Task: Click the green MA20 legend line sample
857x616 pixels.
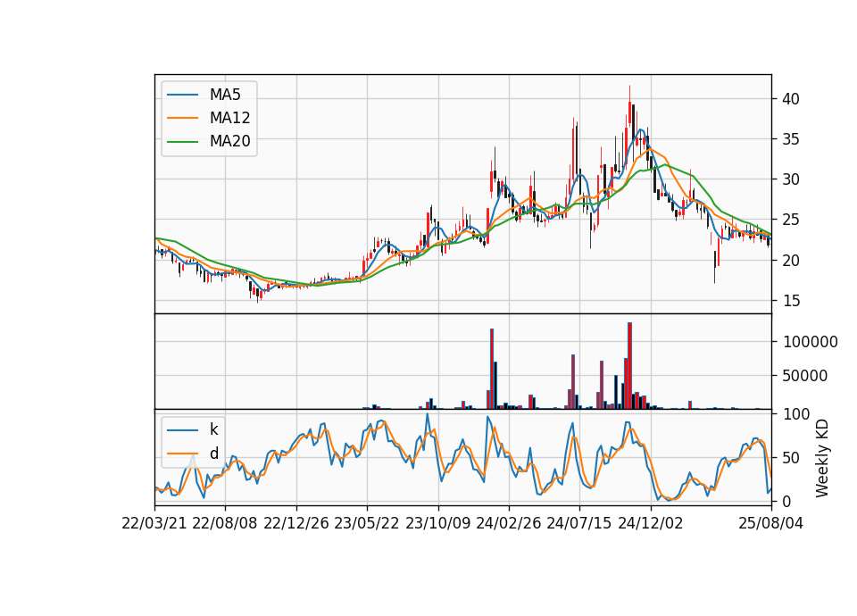Action: pos(182,142)
